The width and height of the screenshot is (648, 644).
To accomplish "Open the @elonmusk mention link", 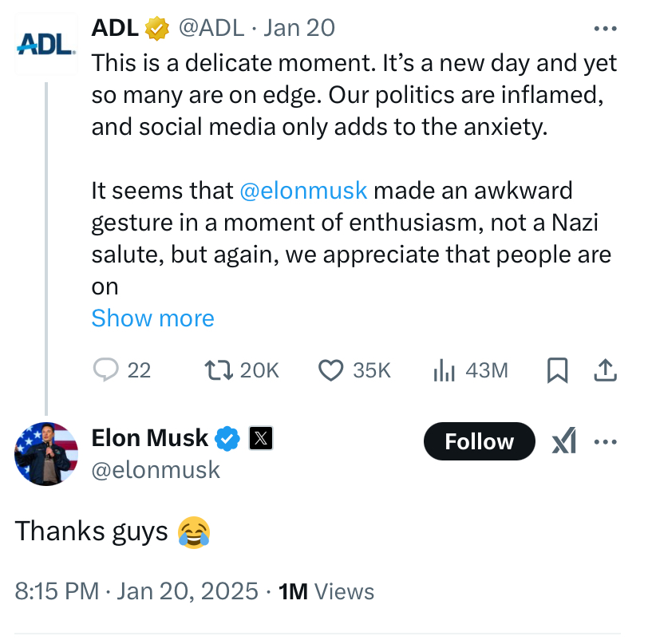I will coord(303,192).
